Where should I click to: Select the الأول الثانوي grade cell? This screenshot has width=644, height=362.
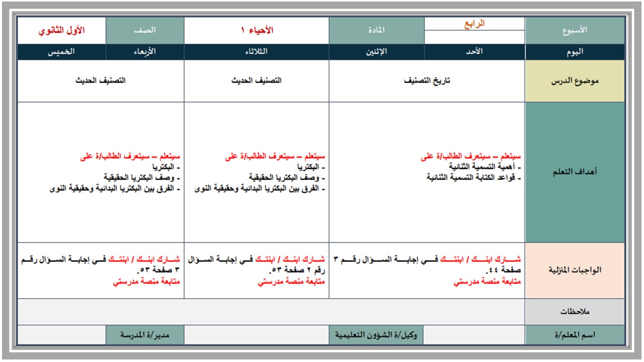click(x=62, y=31)
